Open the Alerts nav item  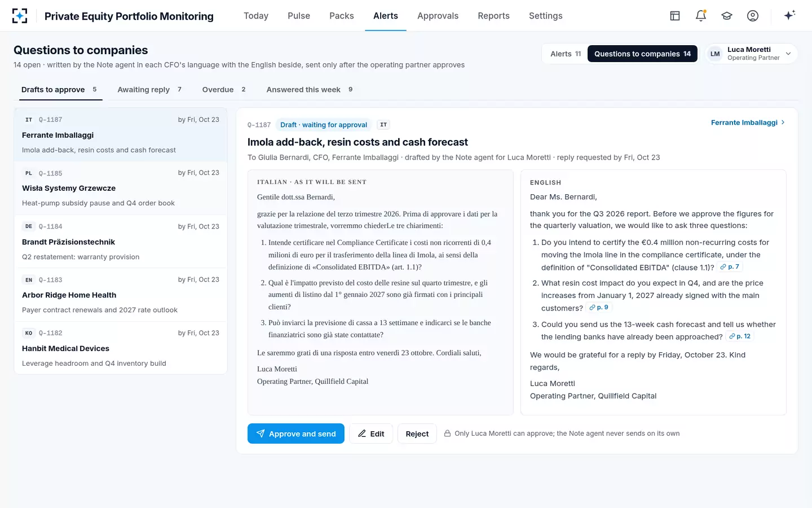click(386, 16)
